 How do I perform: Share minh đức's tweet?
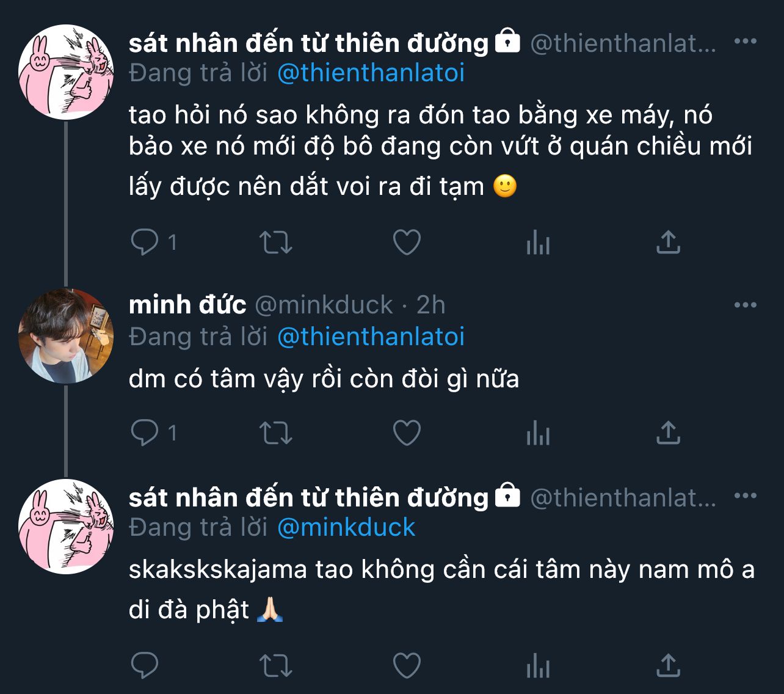[668, 433]
